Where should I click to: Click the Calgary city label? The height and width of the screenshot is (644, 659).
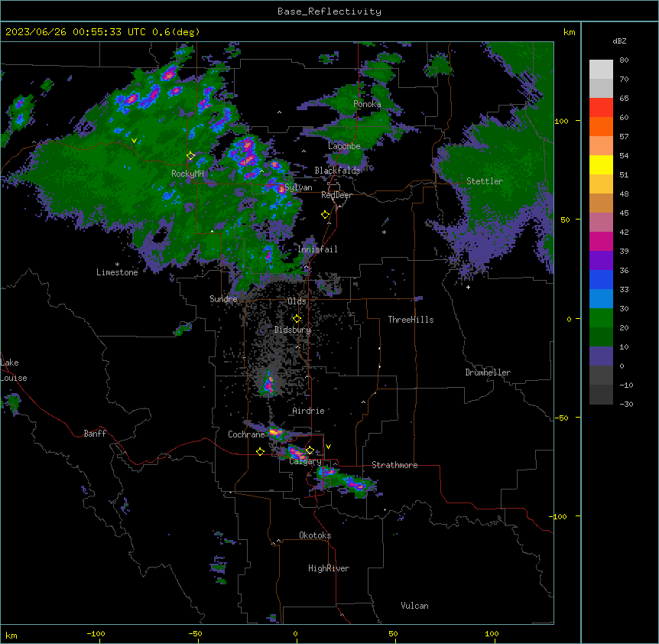(x=305, y=461)
